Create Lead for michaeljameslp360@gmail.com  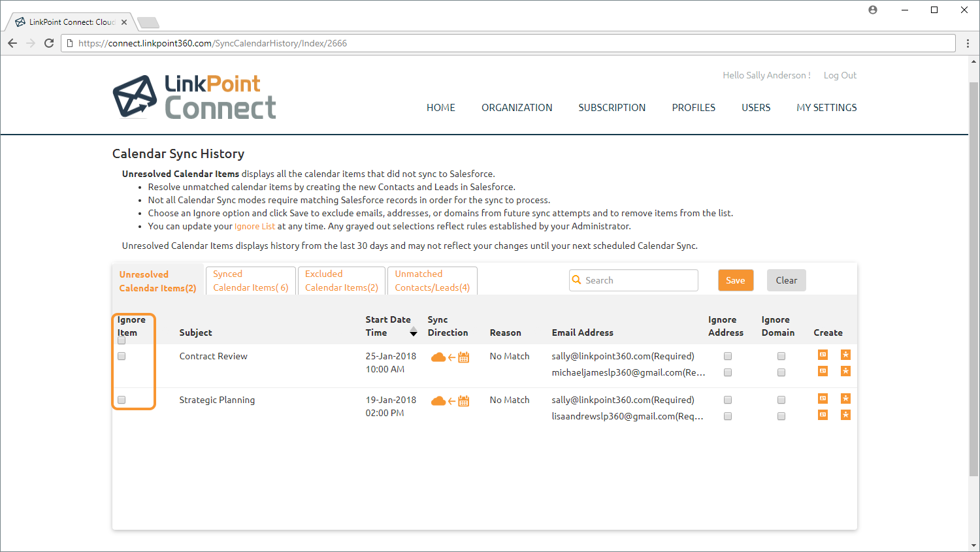coord(845,371)
